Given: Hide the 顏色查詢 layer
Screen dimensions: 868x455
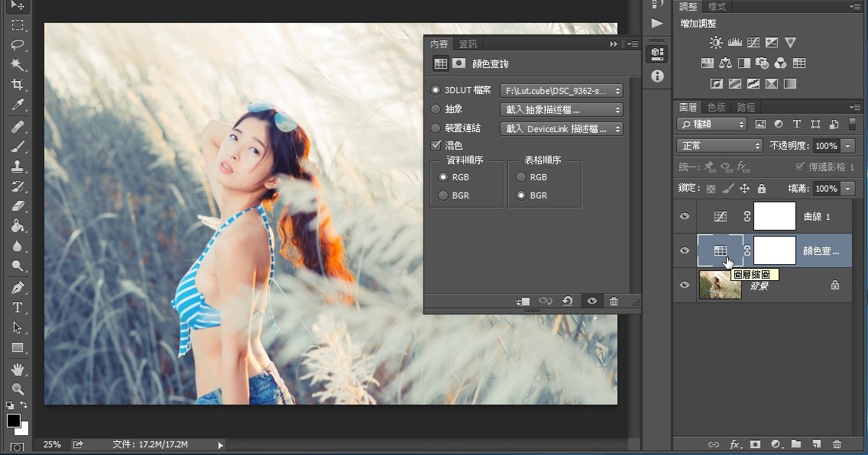Looking at the screenshot, I should tap(685, 250).
